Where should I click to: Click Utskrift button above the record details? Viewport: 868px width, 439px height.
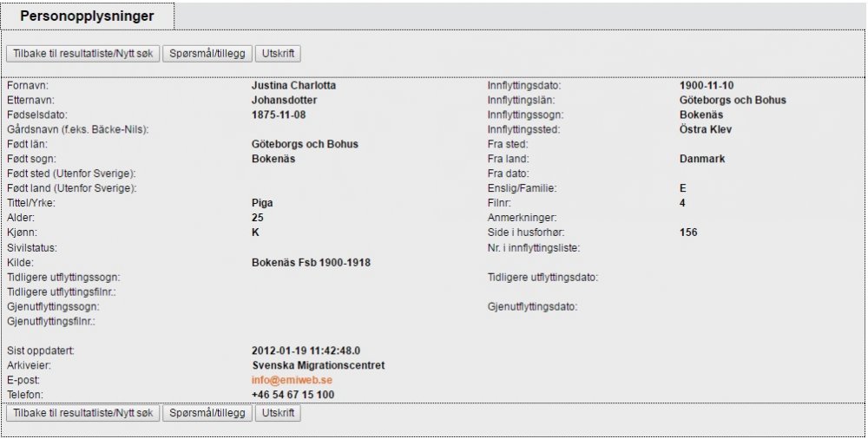278,54
